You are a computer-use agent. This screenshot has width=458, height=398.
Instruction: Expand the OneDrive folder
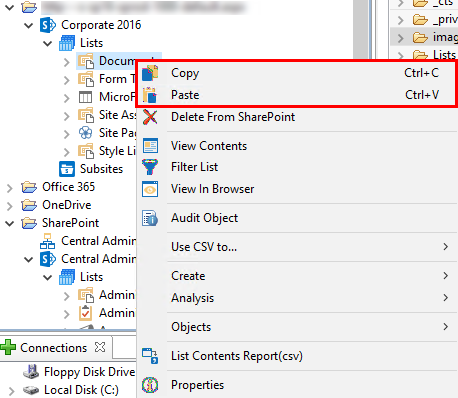tap(10, 206)
